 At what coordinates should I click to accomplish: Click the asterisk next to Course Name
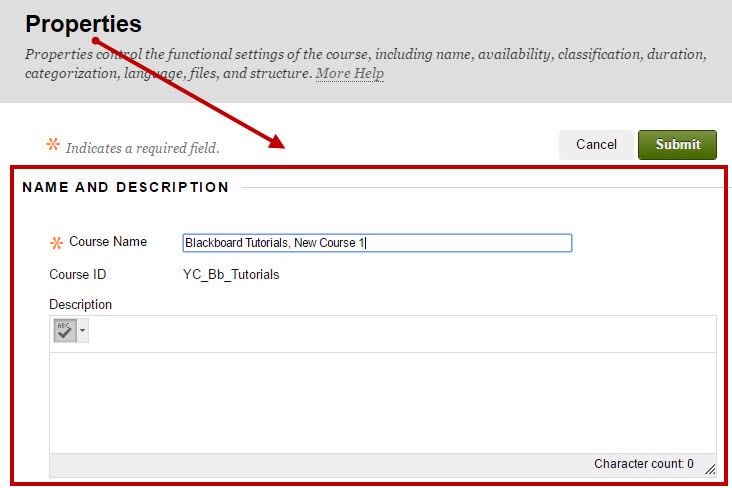tap(56, 243)
